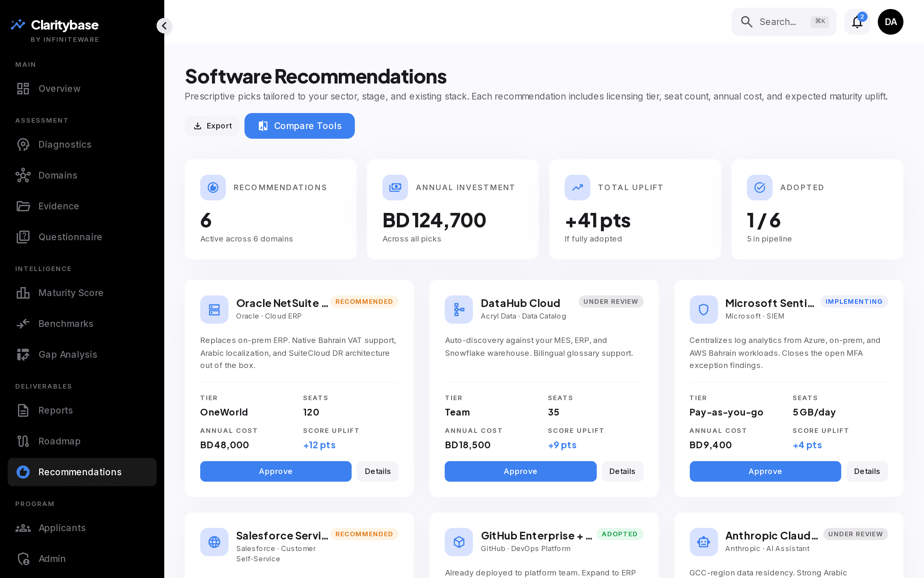Viewport: 924px width, 578px height.
Task: Click the Evidence folder icon
Action: coord(23,206)
